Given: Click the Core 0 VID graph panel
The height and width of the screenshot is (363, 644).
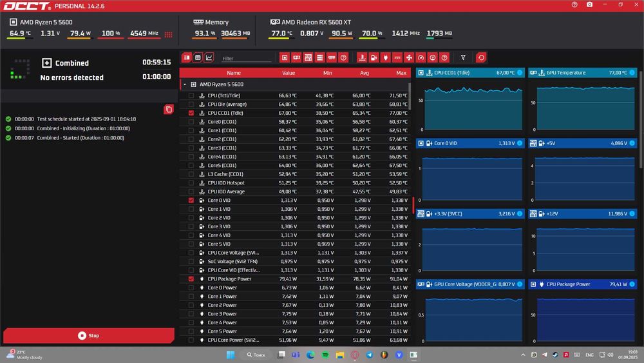Looking at the screenshot, I should (470, 171).
